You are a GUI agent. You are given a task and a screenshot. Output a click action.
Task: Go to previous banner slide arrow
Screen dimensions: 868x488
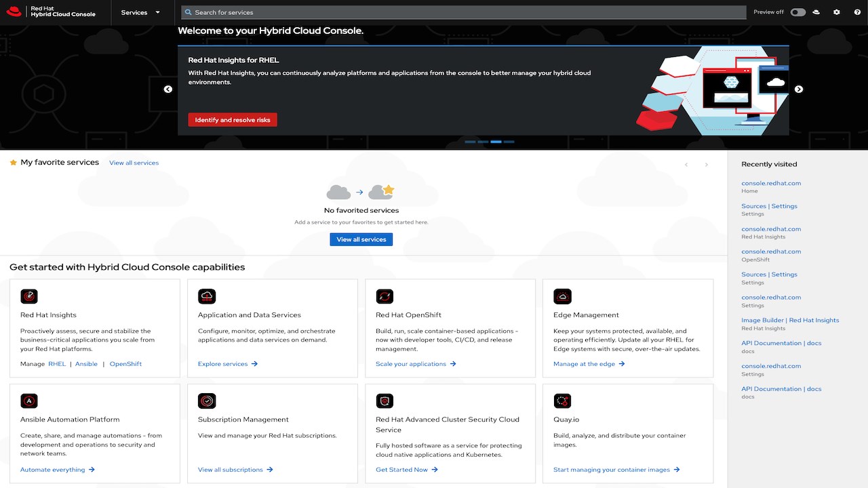[x=168, y=89]
